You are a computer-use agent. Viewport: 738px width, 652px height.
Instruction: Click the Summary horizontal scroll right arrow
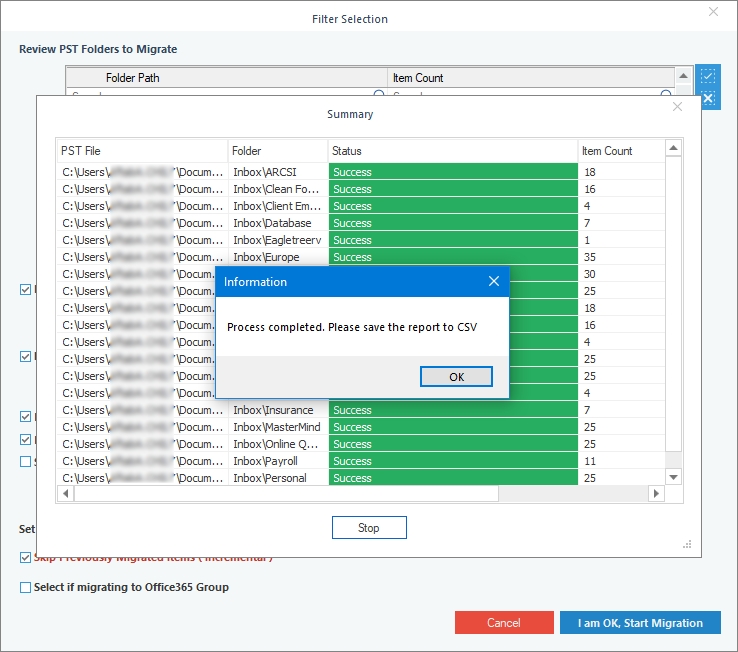tap(656, 493)
